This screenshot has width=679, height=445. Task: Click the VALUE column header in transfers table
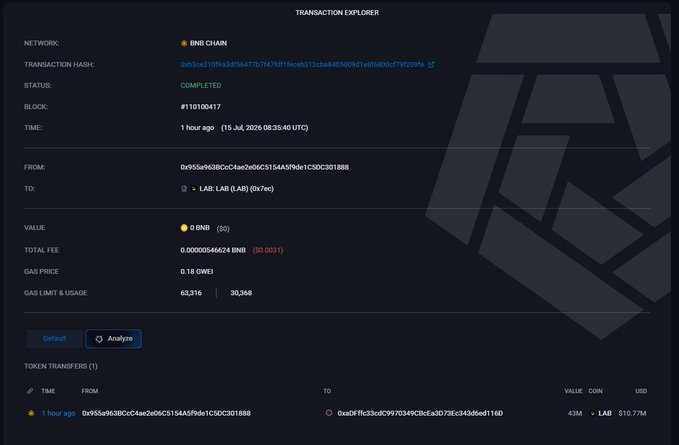click(x=573, y=391)
